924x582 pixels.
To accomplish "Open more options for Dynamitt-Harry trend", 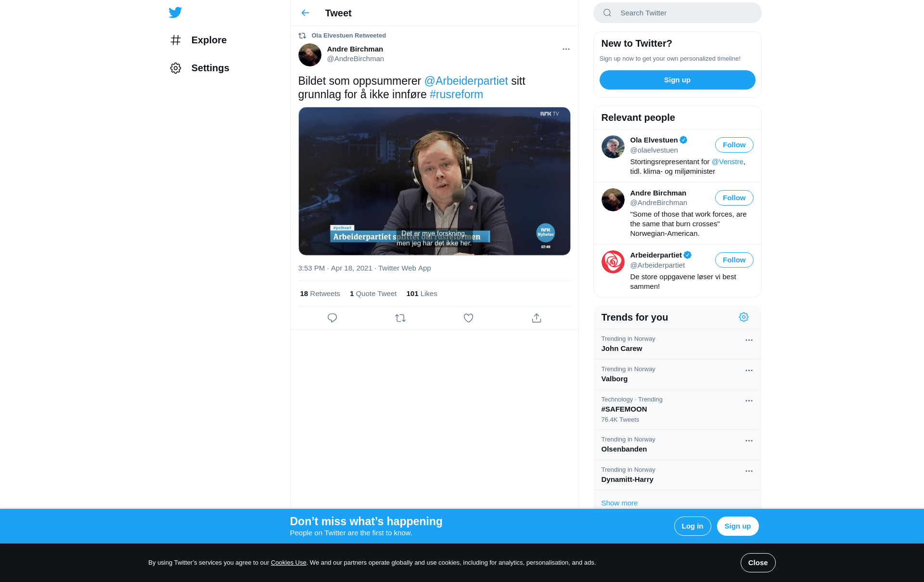I will pos(749,471).
